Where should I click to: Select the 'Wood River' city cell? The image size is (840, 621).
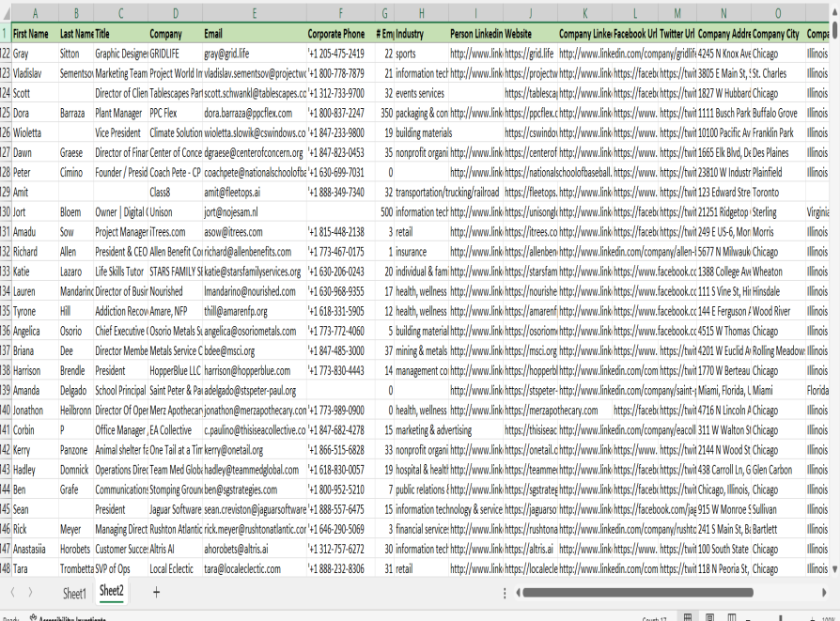pos(778,311)
